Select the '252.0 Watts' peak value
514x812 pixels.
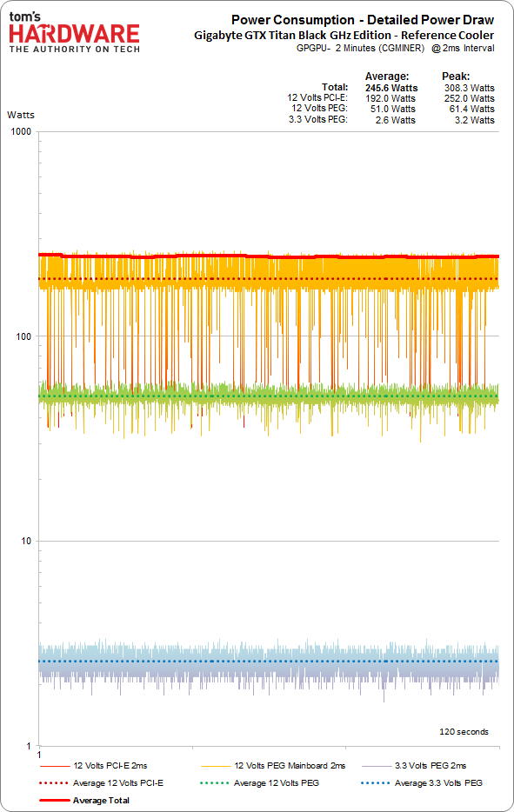(470, 98)
